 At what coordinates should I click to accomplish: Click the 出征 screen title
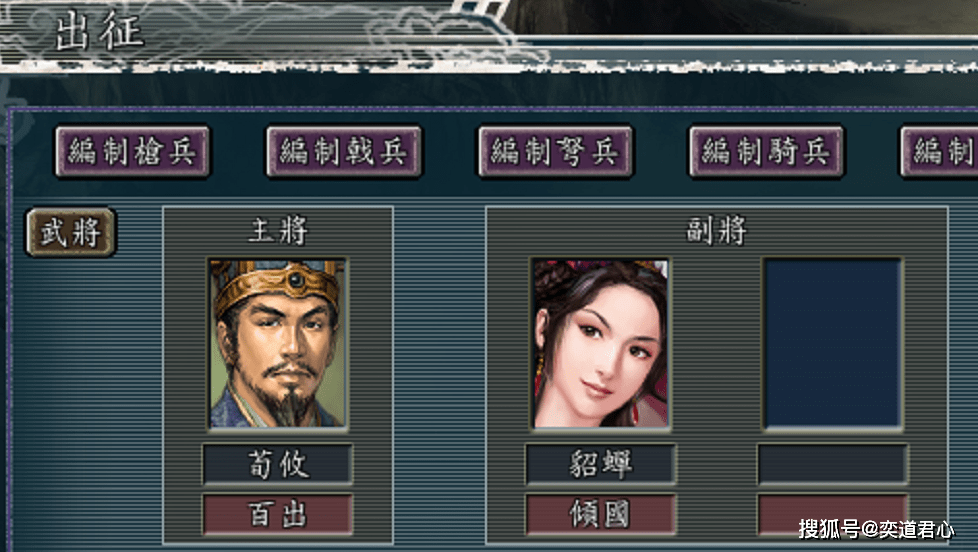coord(100,31)
